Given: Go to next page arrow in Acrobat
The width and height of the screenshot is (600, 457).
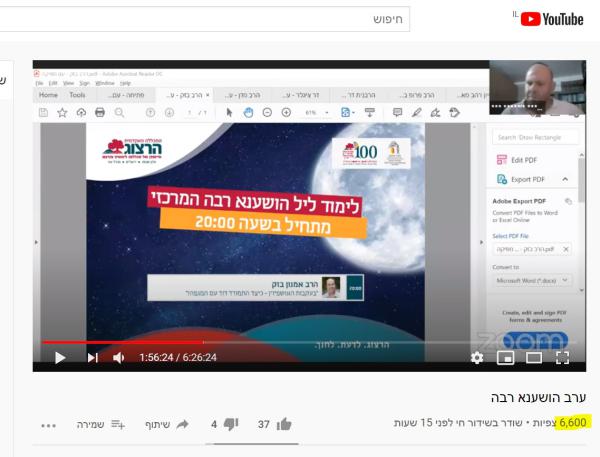Looking at the screenshot, I should click(x=169, y=113).
